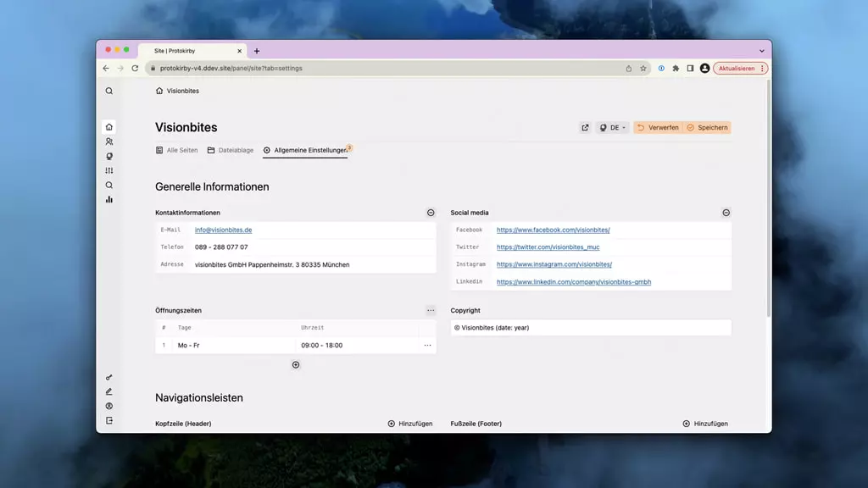Image resolution: width=868 pixels, height=488 pixels.
Task: Click Hinzufügen for Fußzeile (Footer)
Action: click(x=705, y=424)
